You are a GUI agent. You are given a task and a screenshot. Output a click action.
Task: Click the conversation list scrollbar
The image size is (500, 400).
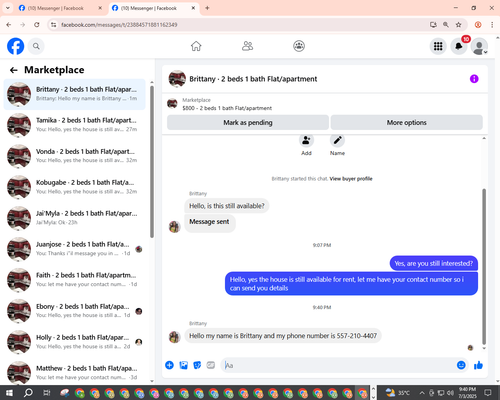point(152,162)
